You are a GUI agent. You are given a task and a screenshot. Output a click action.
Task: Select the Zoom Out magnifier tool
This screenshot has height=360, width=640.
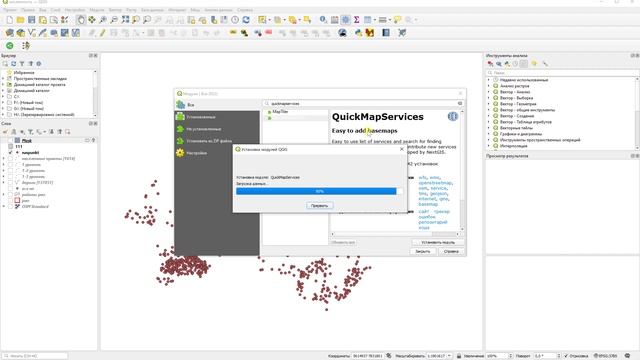[x=114, y=20]
